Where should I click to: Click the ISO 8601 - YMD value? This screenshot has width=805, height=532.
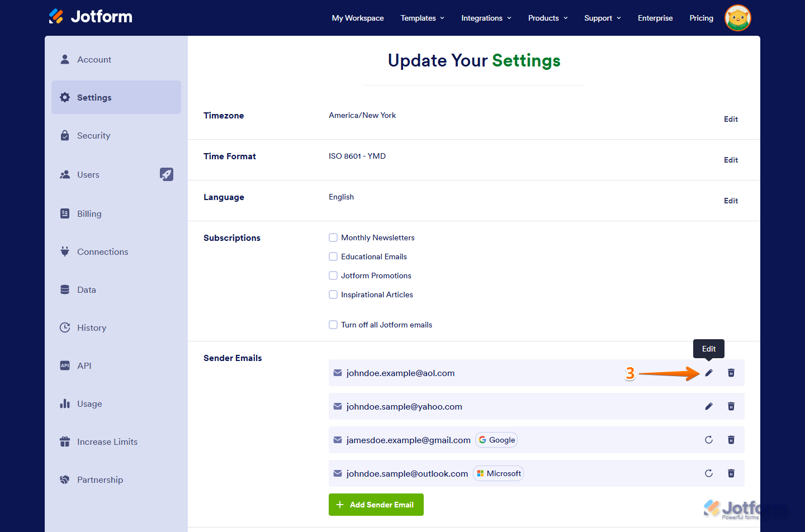tap(357, 156)
